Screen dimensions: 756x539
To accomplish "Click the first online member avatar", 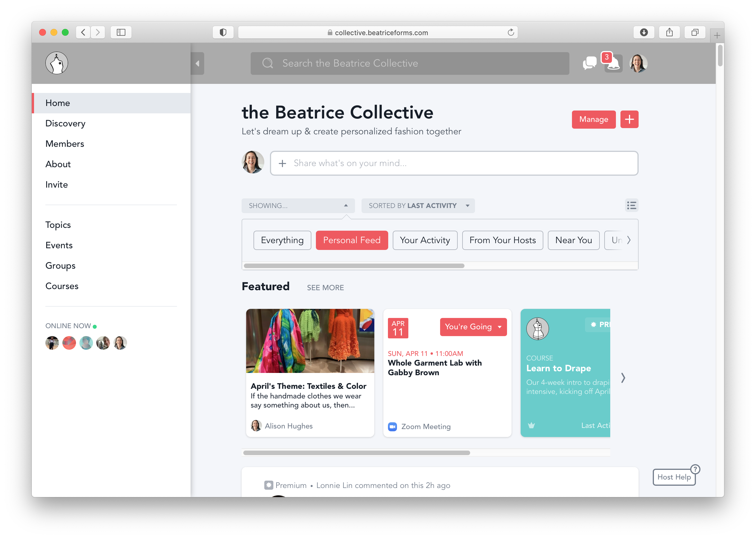I will 52,343.
